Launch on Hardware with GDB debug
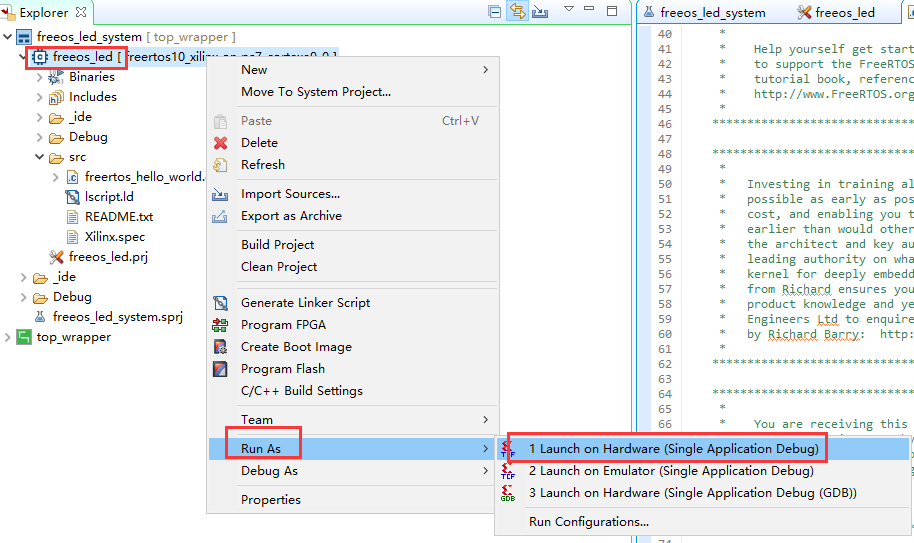The height and width of the screenshot is (543, 914). 702,493
